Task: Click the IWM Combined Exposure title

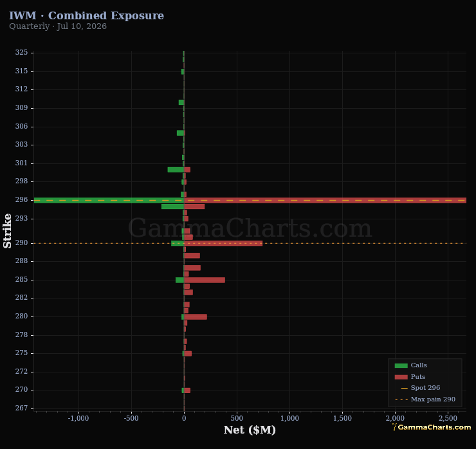Action: click(x=87, y=15)
